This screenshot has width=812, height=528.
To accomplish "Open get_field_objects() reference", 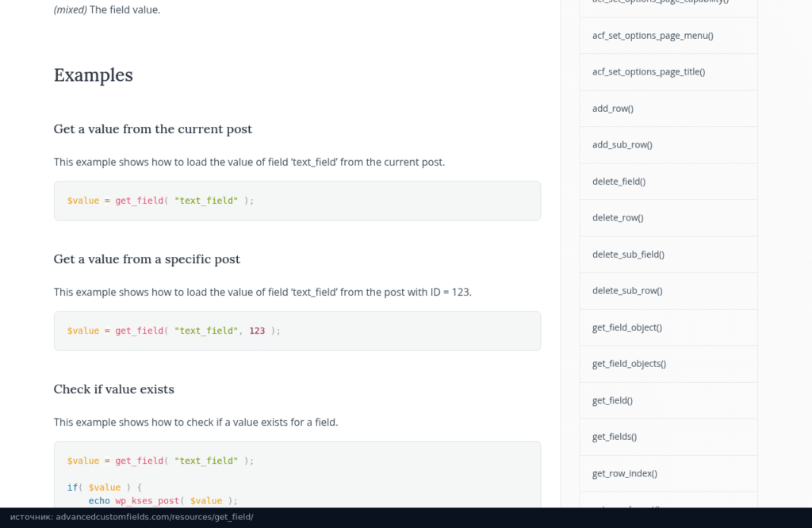I will click(x=629, y=364).
